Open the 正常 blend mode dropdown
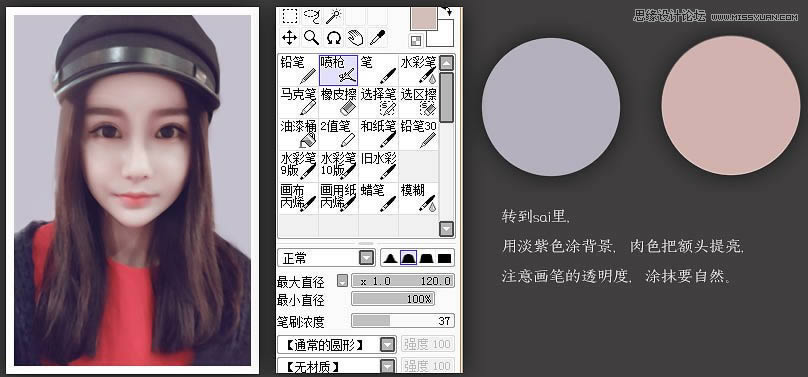 click(x=326, y=258)
